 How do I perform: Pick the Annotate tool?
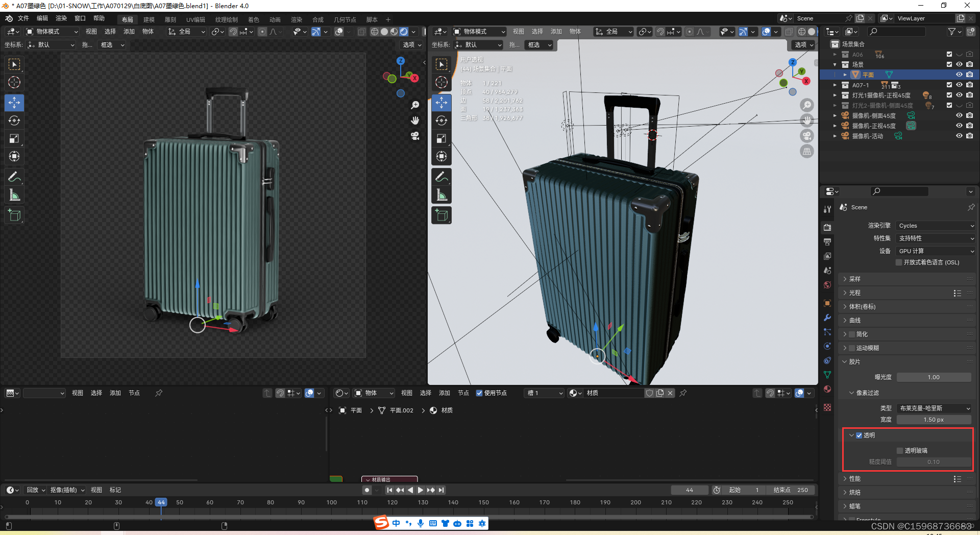click(14, 177)
